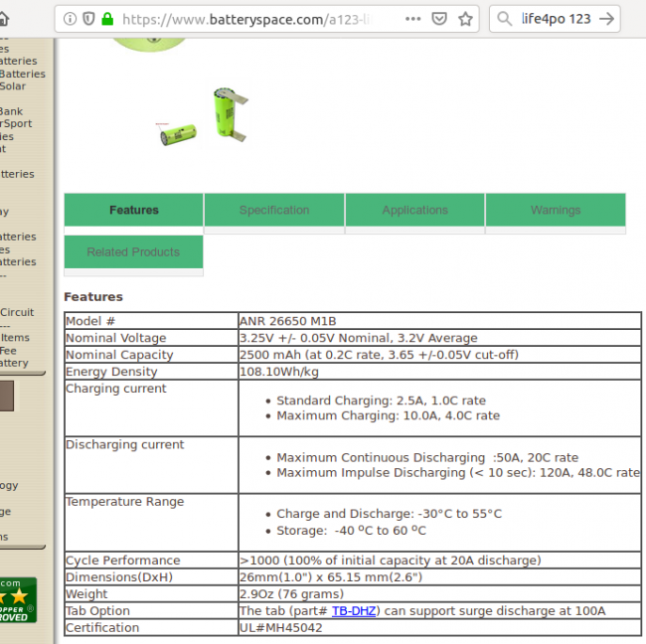Click the '2.9Oz (76 grams)' weight value

[x=291, y=594]
